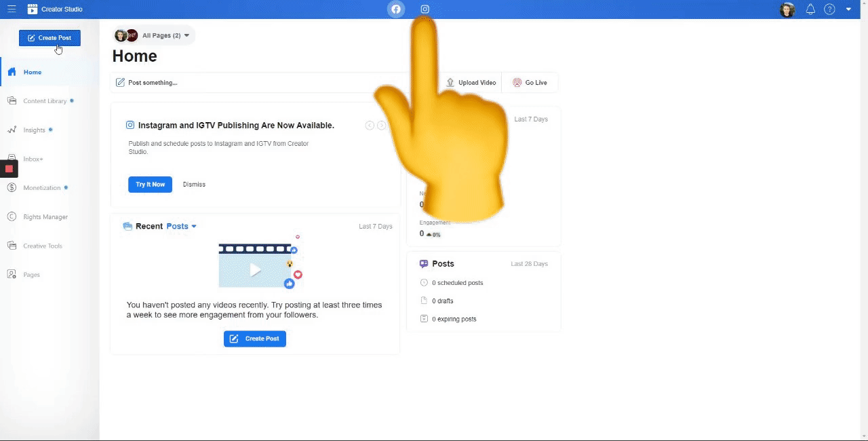Open the notifications bell
The width and height of the screenshot is (868, 441).
coord(810,9)
